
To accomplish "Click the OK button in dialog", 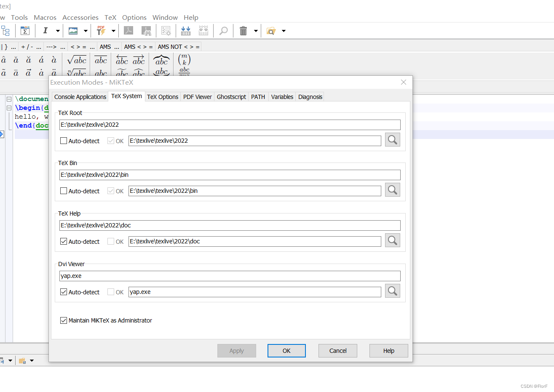I will (x=286, y=351).
